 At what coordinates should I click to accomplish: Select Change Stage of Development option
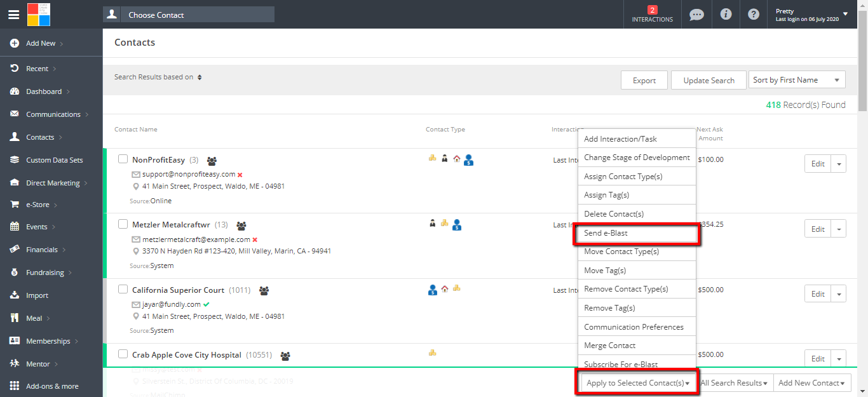pyautogui.click(x=637, y=158)
